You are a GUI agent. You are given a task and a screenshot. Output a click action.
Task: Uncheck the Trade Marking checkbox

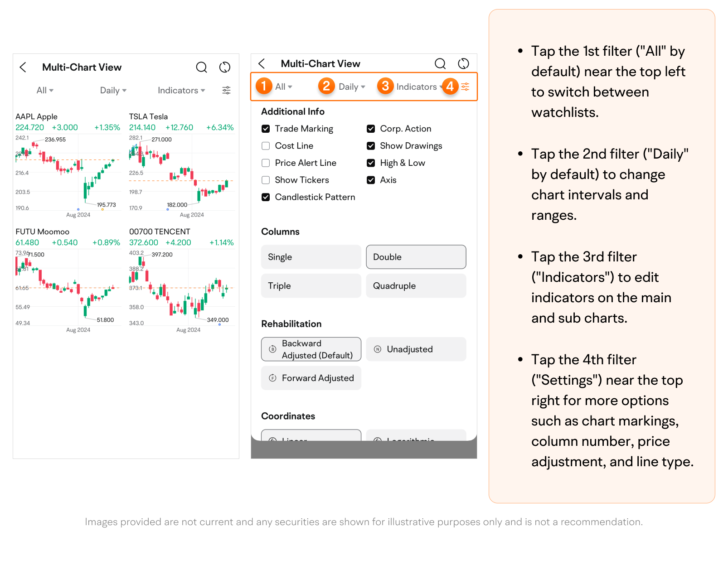266,129
